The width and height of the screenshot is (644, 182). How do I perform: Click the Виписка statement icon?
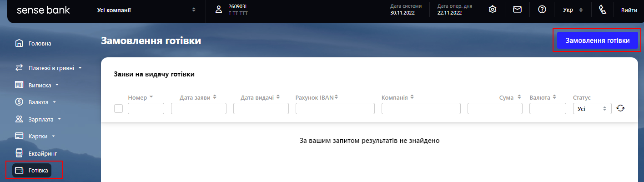click(19, 85)
